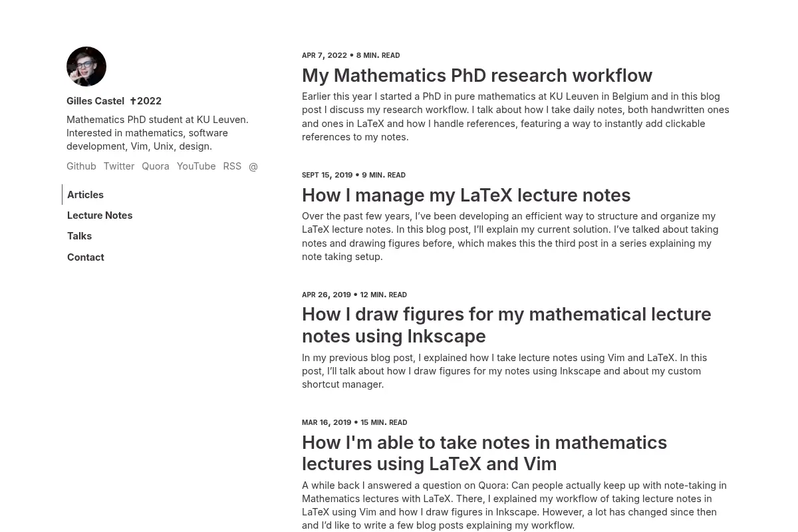Open the RSS feed link

pyautogui.click(x=232, y=166)
